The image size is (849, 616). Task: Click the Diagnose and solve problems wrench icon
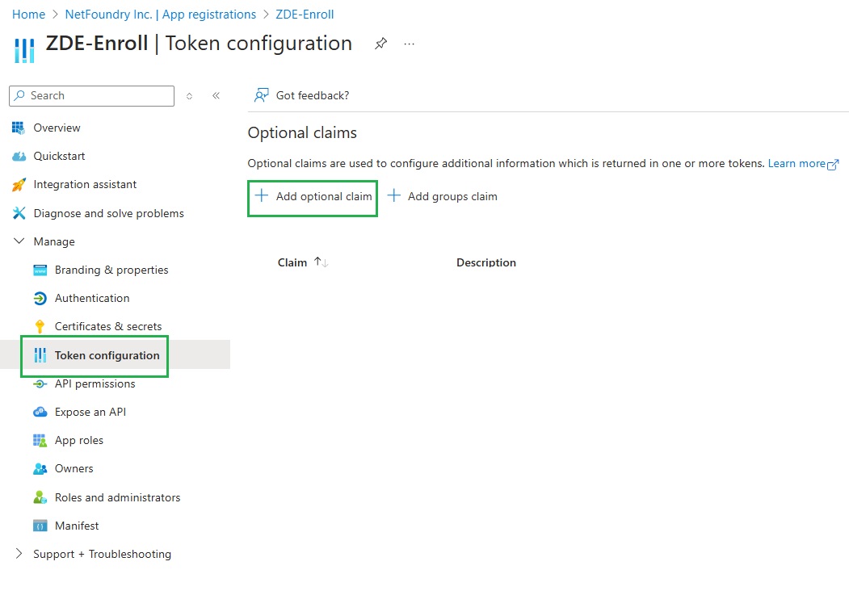(x=19, y=213)
